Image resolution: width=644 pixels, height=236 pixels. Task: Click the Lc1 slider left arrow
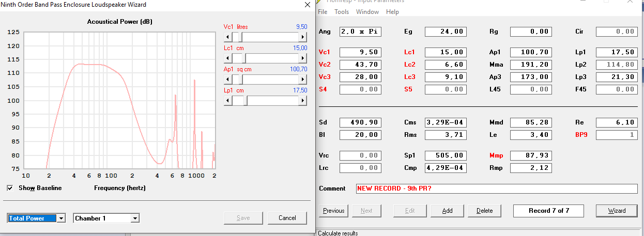click(227, 58)
